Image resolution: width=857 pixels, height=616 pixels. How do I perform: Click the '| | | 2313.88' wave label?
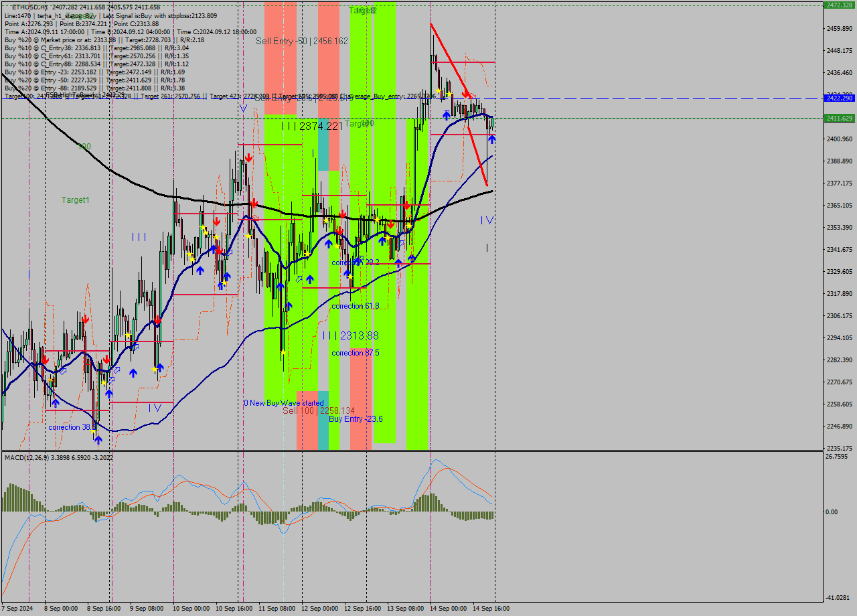pyautogui.click(x=350, y=335)
